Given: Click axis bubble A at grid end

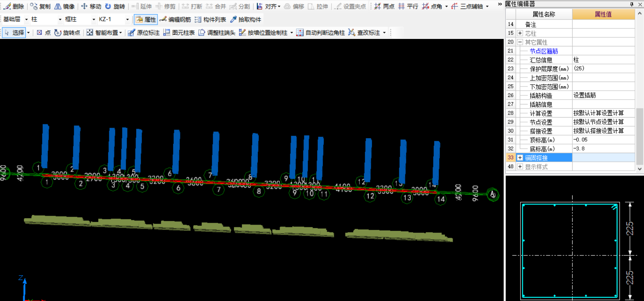Looking at the screenshot, I should 493,194.
